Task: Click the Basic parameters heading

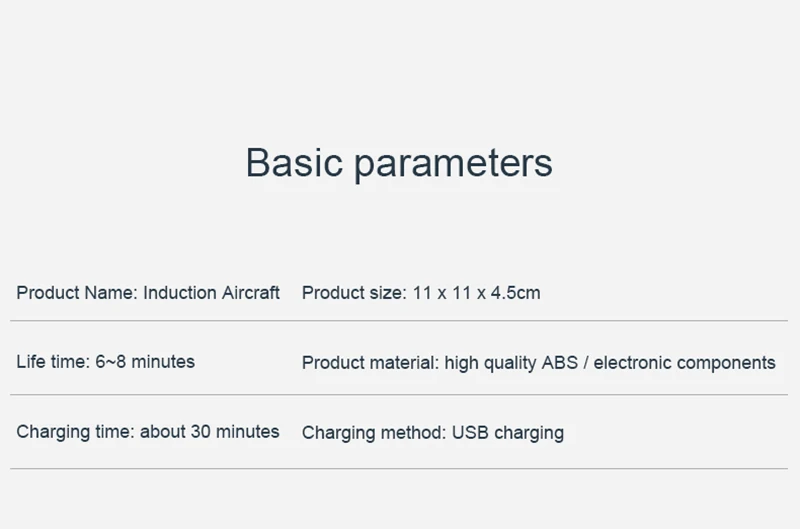Action: 399,163
